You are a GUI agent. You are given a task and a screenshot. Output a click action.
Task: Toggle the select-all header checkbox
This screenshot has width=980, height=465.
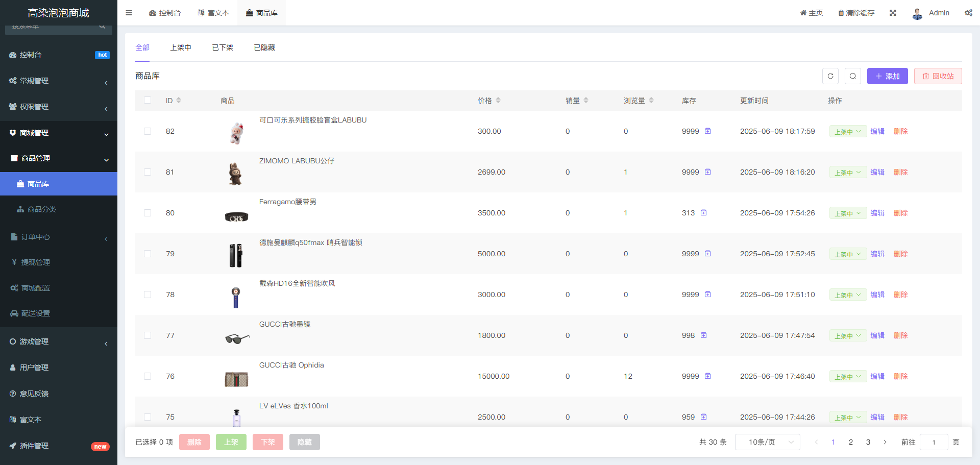tap(148, 100)
